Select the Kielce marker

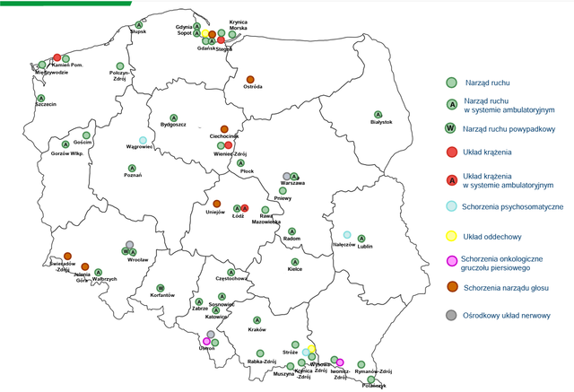295,262
